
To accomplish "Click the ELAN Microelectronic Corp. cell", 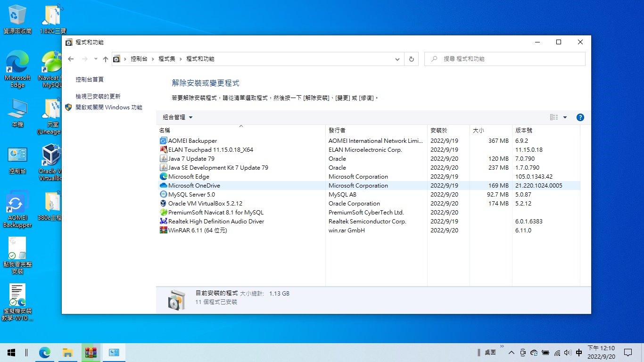I will (365, 150).
